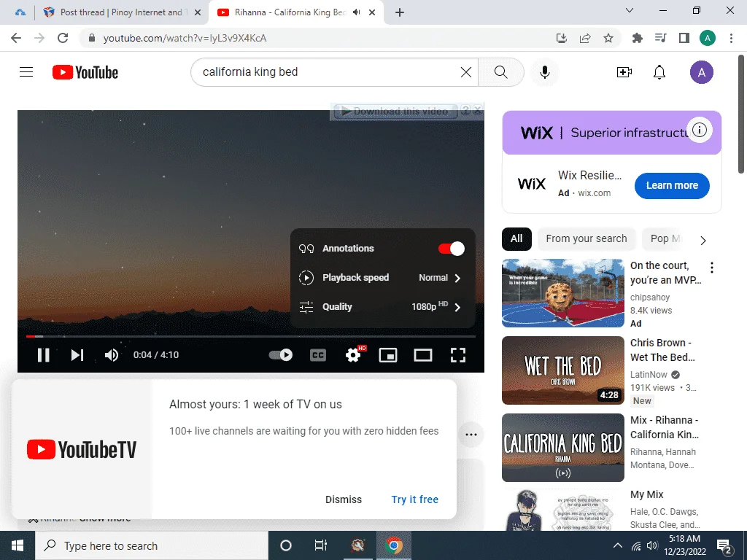The height and width of the screenshot is (560, 747).
Task: Open media controls in Chrome toolbar
Action: click(x=660, y=38)
